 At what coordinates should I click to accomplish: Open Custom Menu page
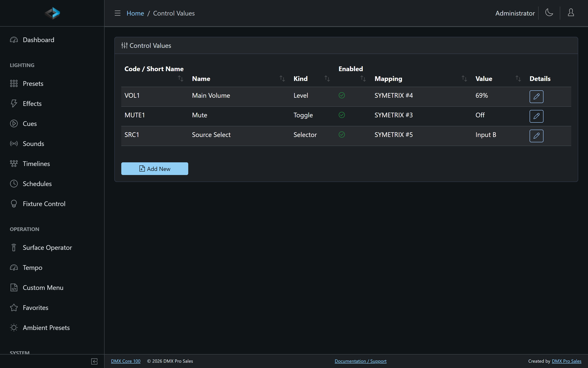point(43,288)
